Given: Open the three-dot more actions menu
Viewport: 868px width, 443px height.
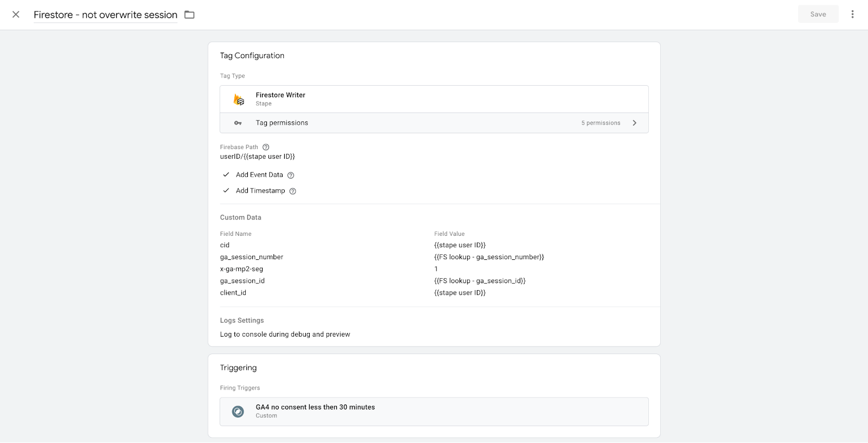Looking at the screenshot, I should coord(852,14).
